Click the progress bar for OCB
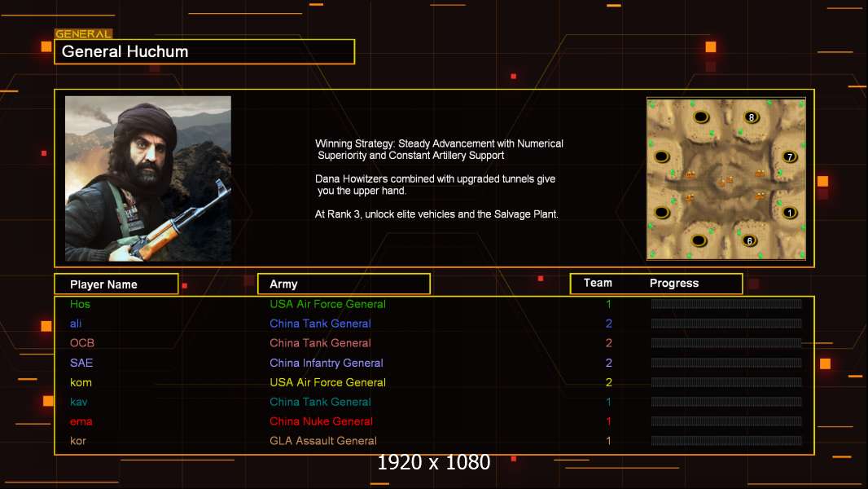 [x=726, y=343]
